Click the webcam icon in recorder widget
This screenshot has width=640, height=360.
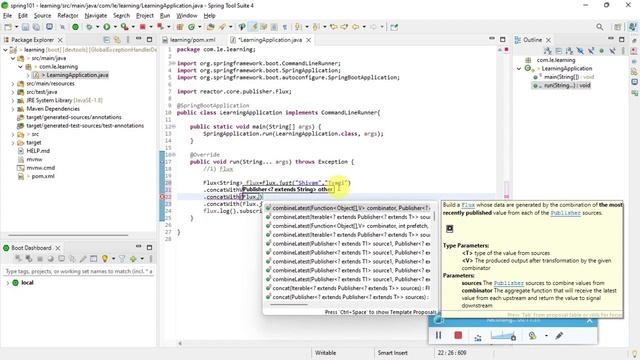(532, 336)
